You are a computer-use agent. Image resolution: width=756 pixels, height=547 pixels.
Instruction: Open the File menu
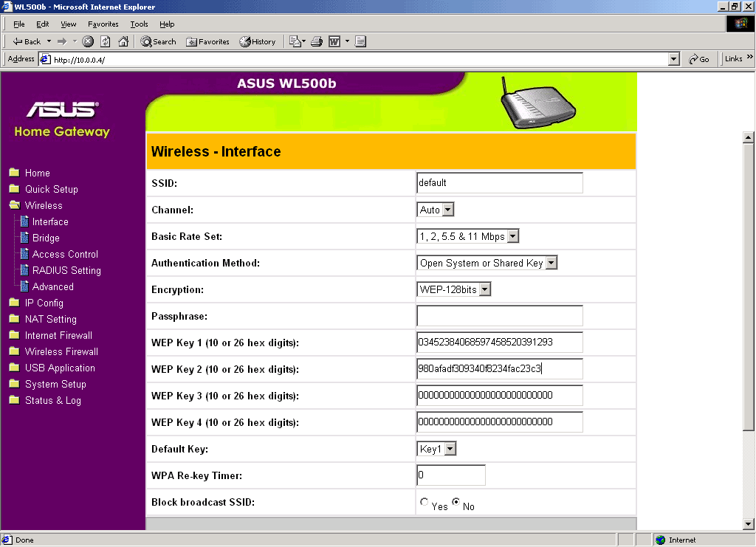18,24
